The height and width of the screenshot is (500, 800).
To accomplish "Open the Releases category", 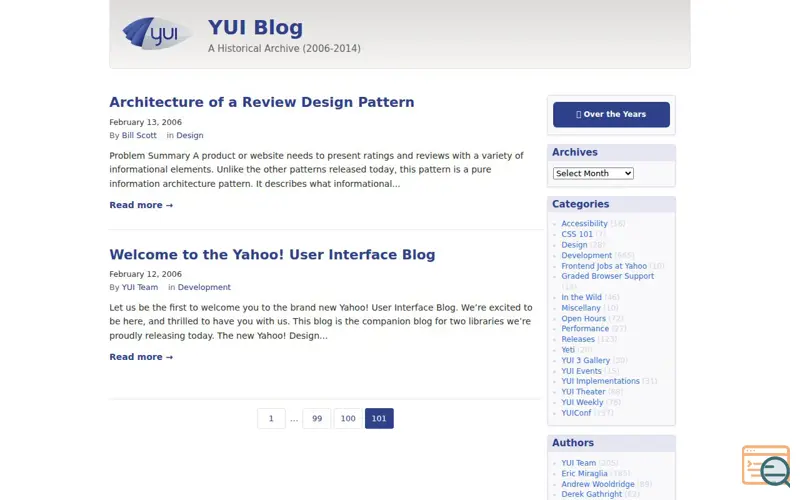I will pos(578,339).
